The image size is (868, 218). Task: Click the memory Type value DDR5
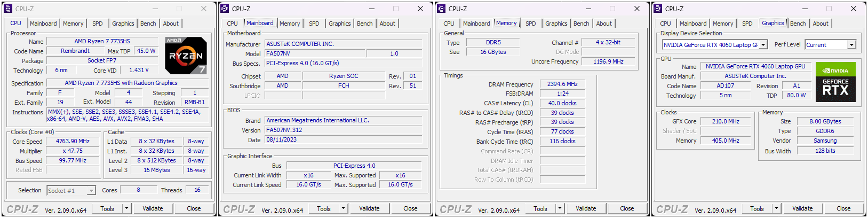[493, 43]
